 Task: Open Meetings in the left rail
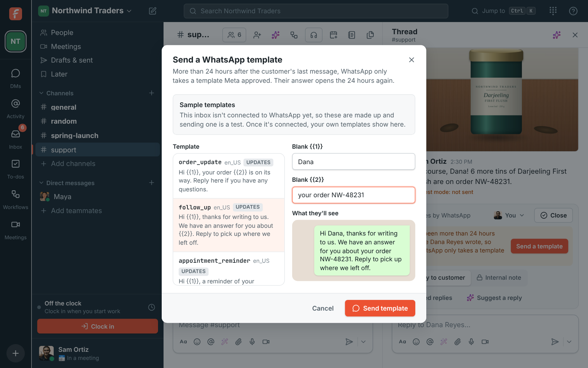point(15,230)
